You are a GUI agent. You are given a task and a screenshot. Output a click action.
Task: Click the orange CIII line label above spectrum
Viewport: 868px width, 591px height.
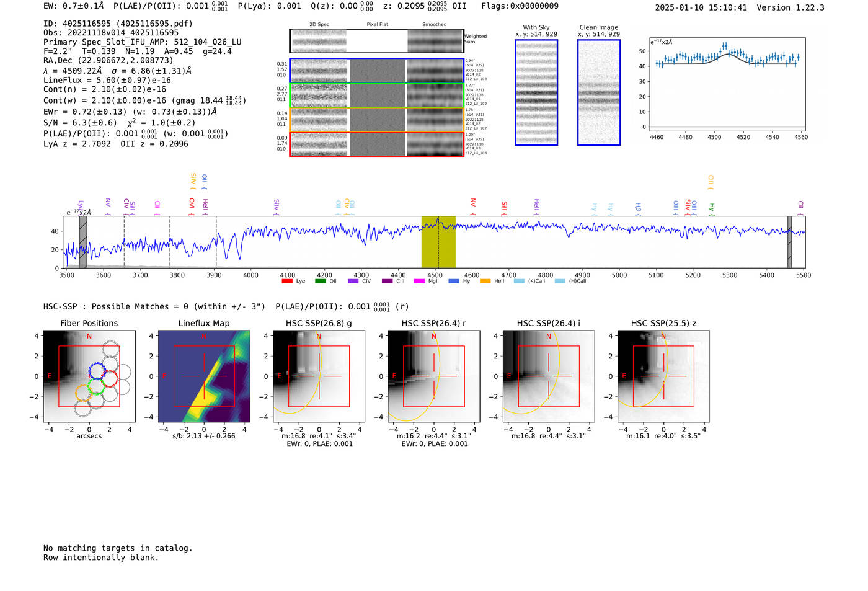pyautogui.click(x=711, y=182)
